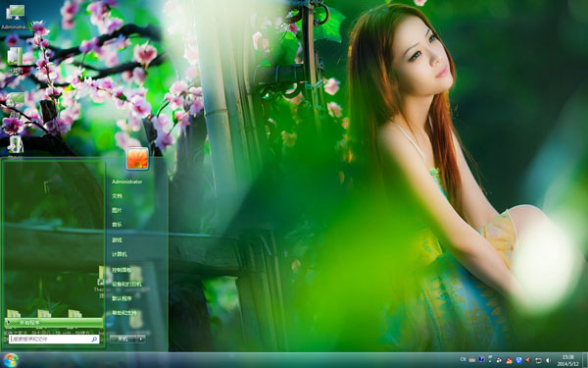The image size is (588, 368).
Task: Open 控制面板 in Start menu
Action: click(x=122, y=270)
